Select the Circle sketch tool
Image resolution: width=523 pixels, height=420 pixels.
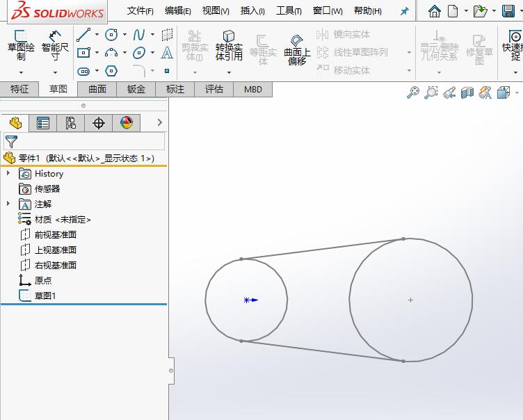pyautogui.click(x=111, y=34)
